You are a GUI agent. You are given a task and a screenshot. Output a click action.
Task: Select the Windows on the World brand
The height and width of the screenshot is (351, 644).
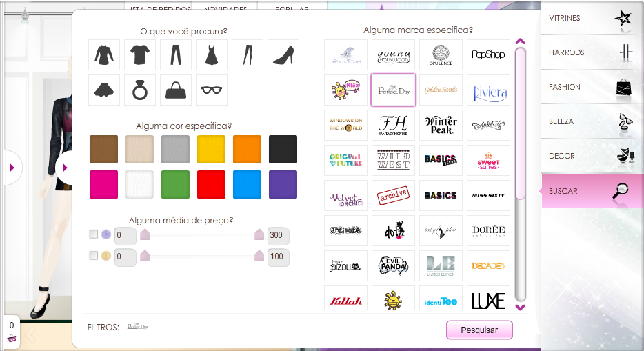click(346, 126)
